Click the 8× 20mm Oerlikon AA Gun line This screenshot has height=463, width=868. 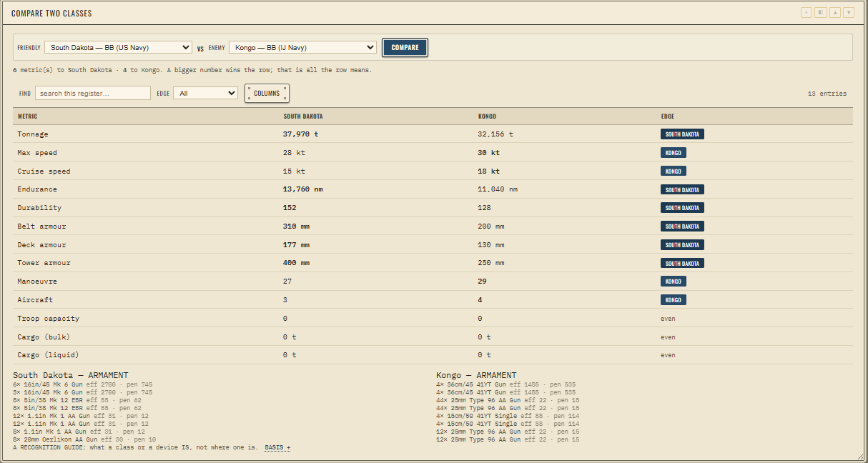pyautogui.click(x=84, y=439)
